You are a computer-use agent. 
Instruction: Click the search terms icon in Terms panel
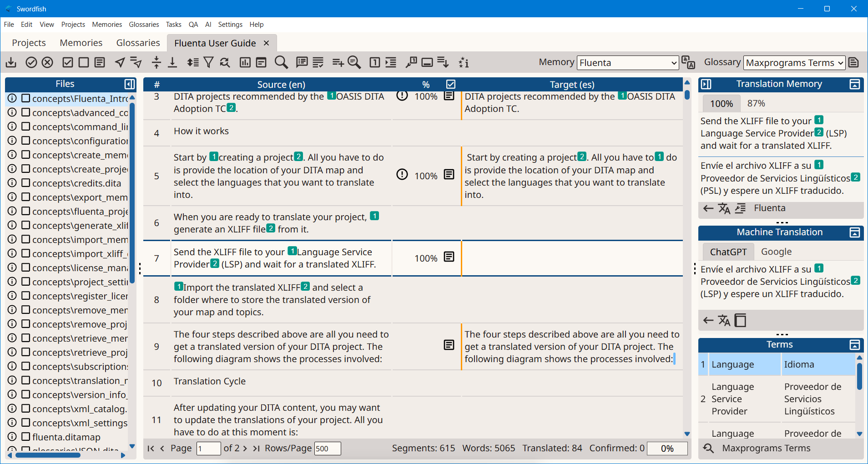pos(708,448)
